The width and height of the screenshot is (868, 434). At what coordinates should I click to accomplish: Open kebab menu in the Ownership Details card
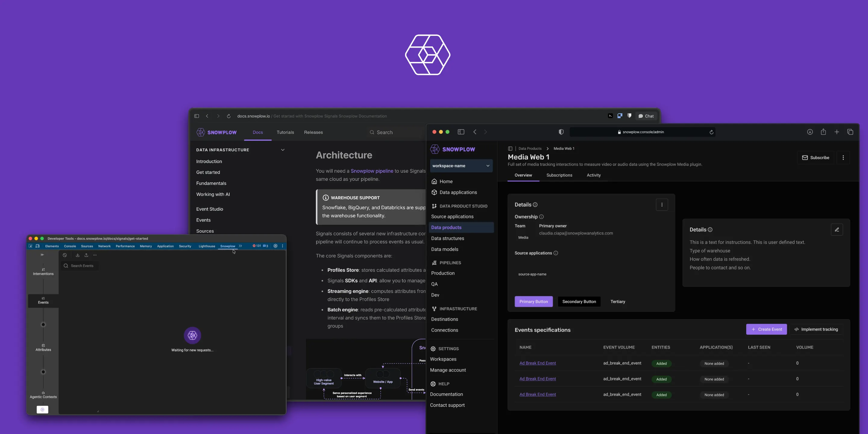point(662,205)
